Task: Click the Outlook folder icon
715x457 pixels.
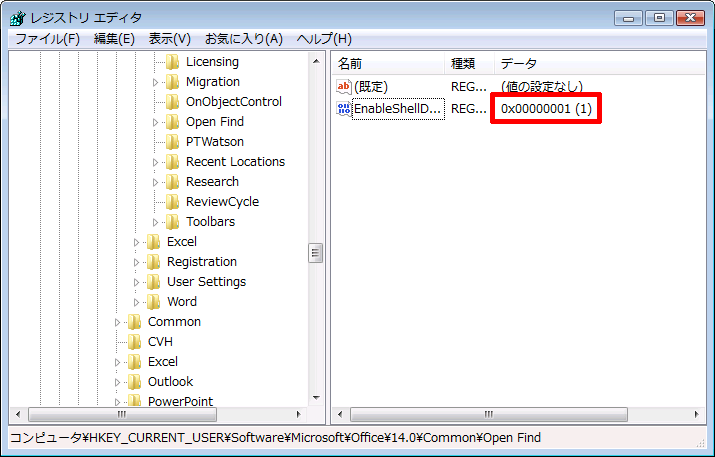Action: coord(134,382)
